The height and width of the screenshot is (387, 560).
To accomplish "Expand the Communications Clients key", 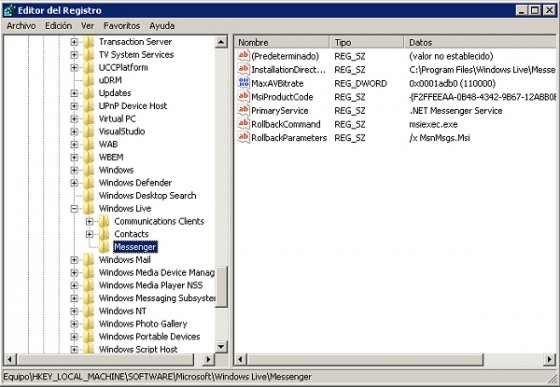I will click(89, 221).
